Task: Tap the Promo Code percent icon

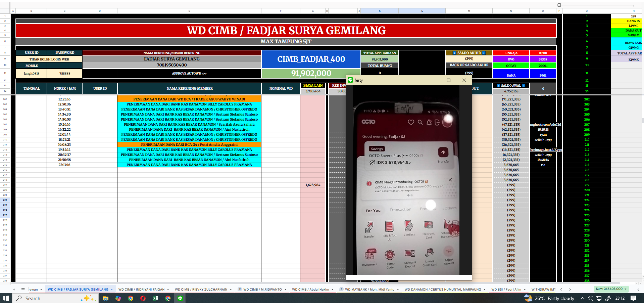Action: click(390, 255)
